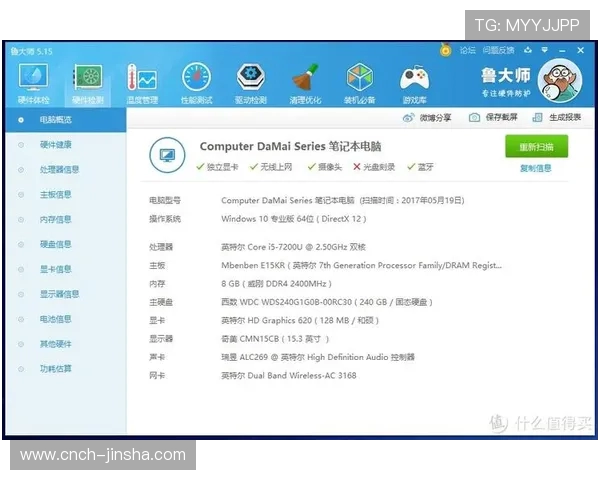Viewport: 600px width, 480px height.
Task: Open the 硬件体检 hardware checkup icon
Action: [33, 80]
